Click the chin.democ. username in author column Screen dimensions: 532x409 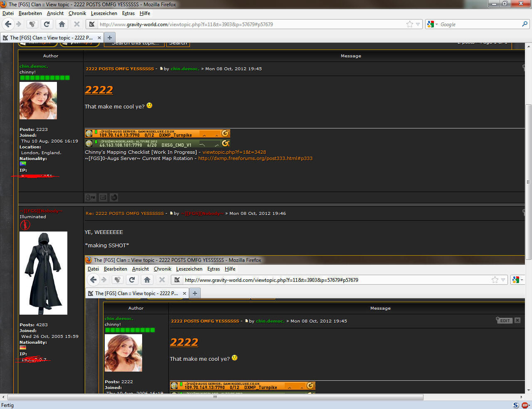click(34, 66)
